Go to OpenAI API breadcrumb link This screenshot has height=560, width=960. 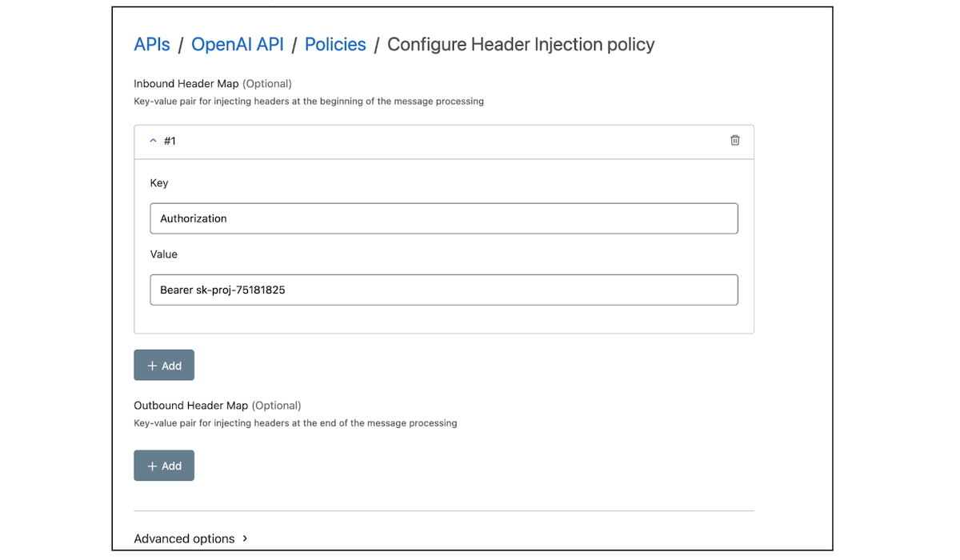coord(238,45)
